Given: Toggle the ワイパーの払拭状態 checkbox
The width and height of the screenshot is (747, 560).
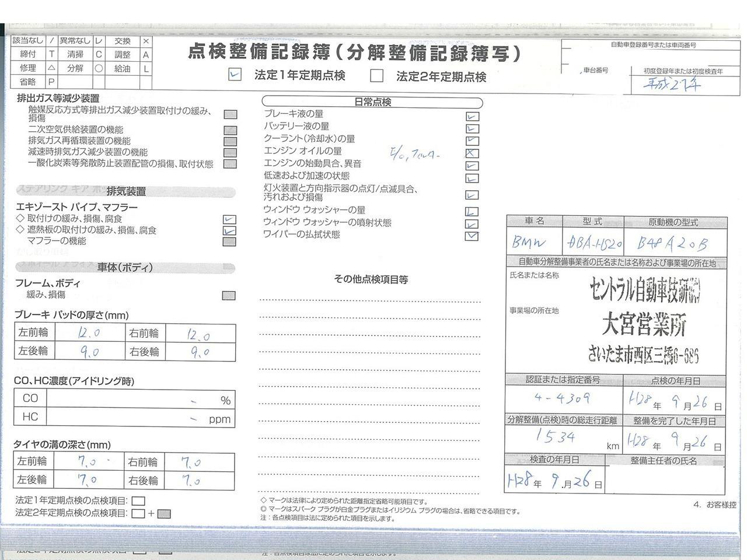Looking at the screenshot, I should click(472, 236).
